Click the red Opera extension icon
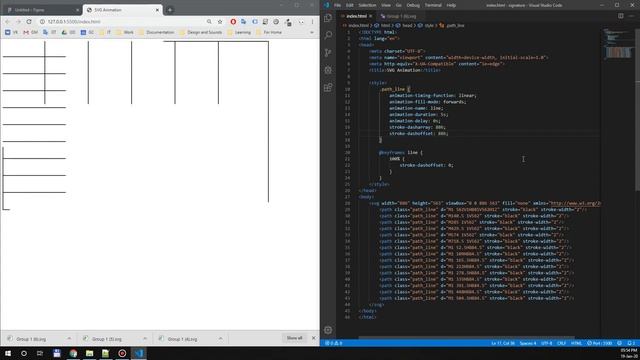 coord(233,22)
